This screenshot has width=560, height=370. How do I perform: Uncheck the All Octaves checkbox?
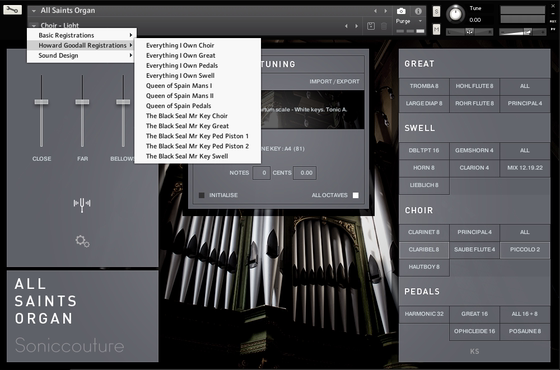(x=356, y=195)
